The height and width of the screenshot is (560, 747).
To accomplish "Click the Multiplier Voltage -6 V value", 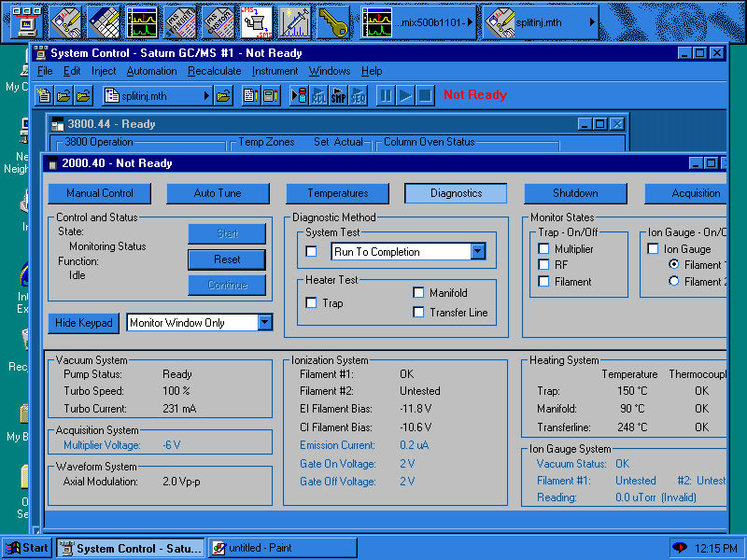I will click(172, 445).
